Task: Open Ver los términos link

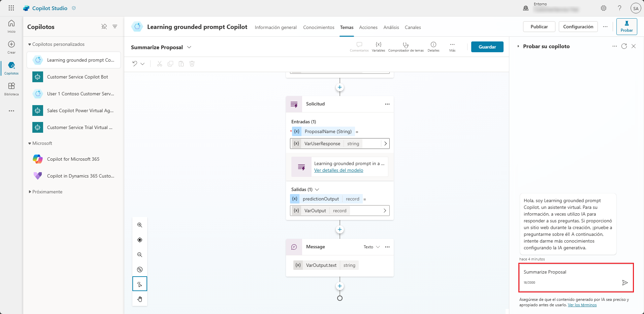Action: 582,305
